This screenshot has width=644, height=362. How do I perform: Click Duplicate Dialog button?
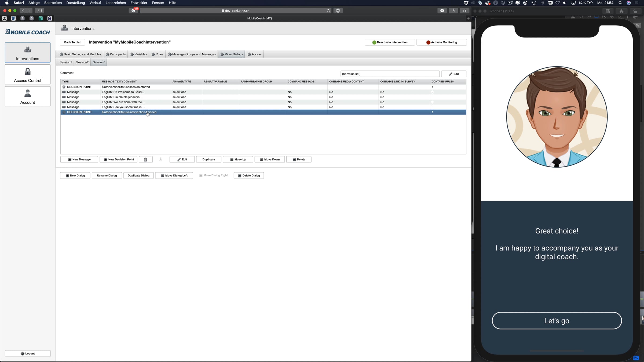click(138, 176)
